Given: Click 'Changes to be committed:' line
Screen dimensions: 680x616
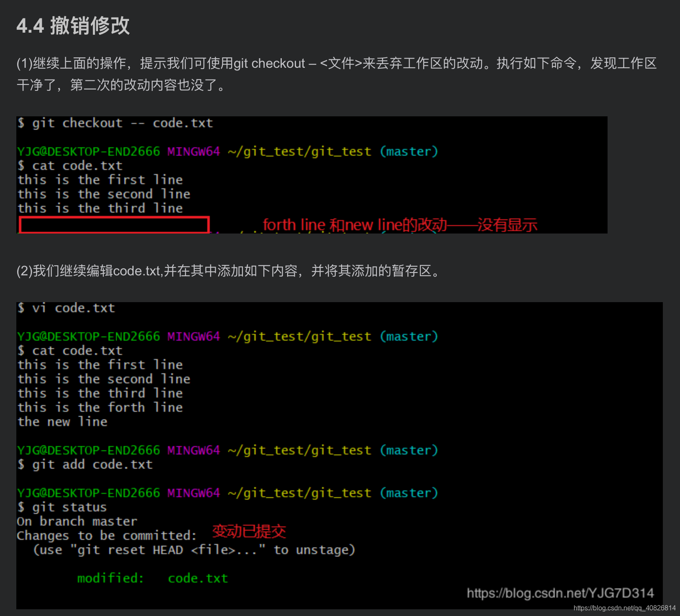Looking at the screenshot, I should (107, 535).
